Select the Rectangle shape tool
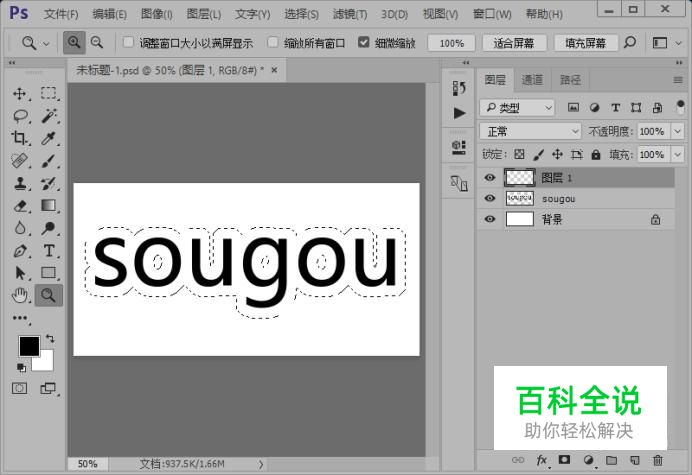692x475 pixels. [49, 273]
